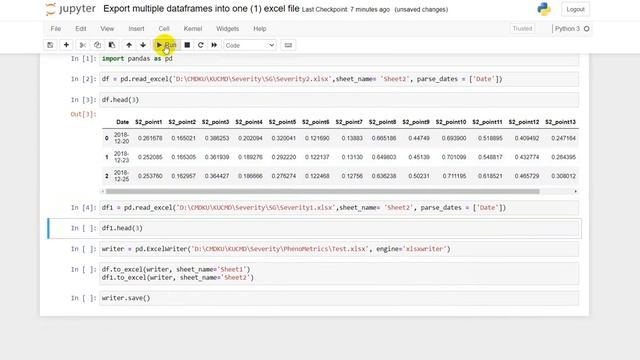Image resolution: width=640 pixels, height=360 pixels.
Task: Click the S2_point13 column header
Action: tap(560, 122)
